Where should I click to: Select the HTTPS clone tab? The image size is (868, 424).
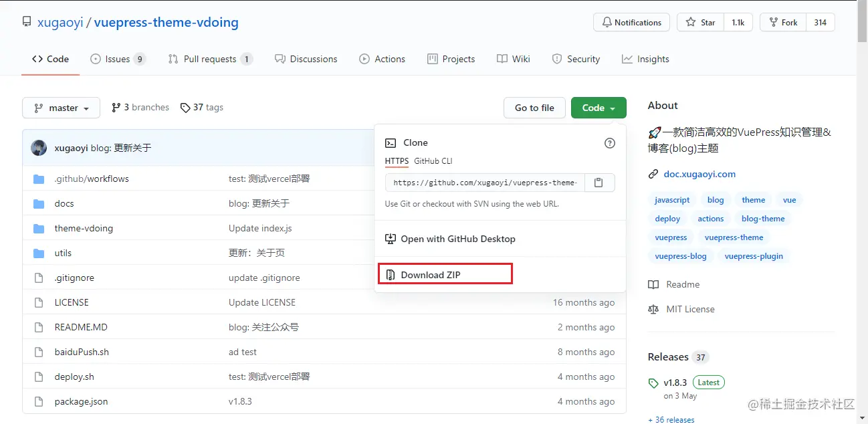click(397, 161)
